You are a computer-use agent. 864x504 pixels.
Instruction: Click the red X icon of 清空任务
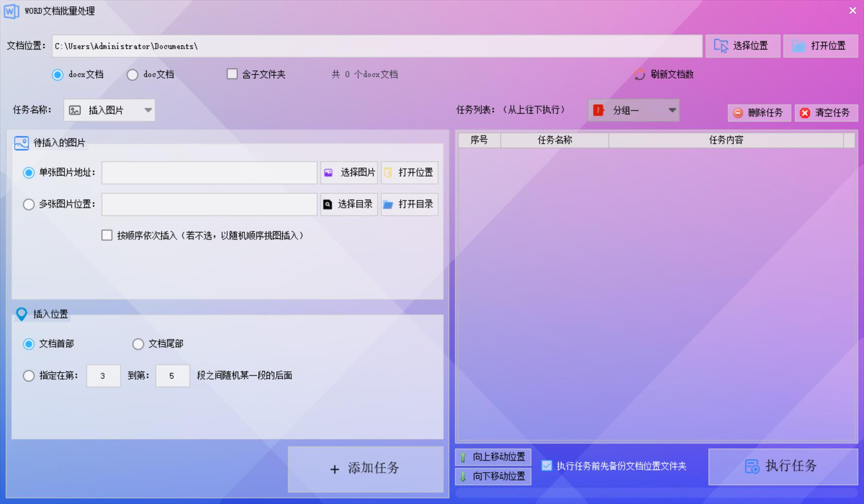pyautogui.click(x=805, y=113)
